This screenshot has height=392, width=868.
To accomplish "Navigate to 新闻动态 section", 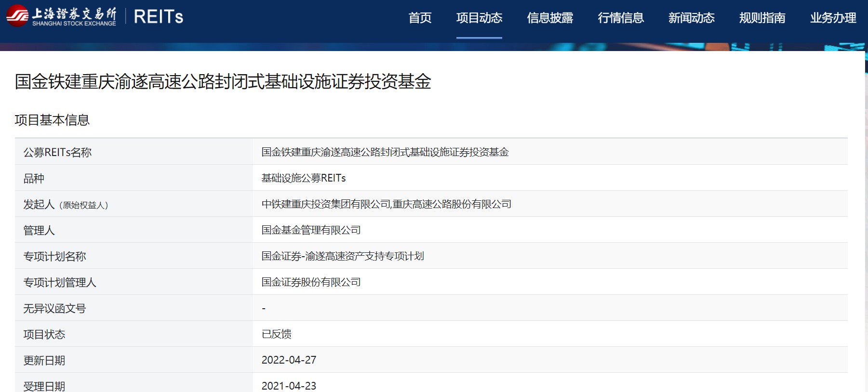I will coord(691,18).
